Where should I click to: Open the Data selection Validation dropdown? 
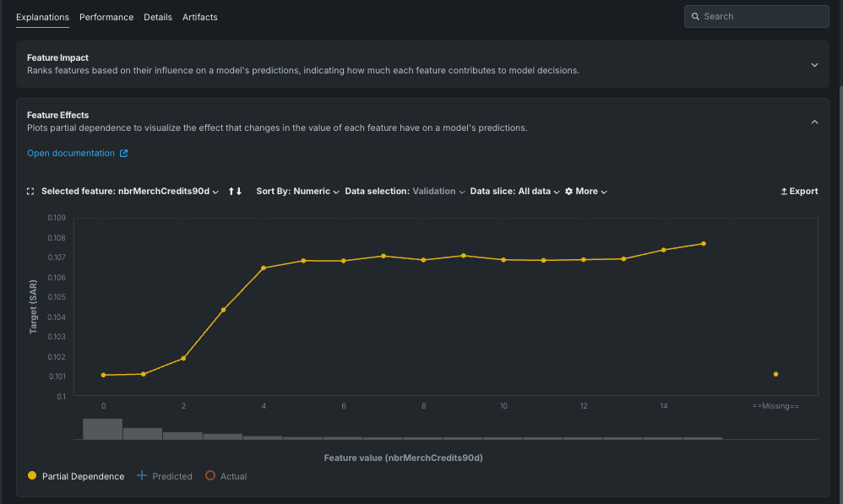pos(405,192)
